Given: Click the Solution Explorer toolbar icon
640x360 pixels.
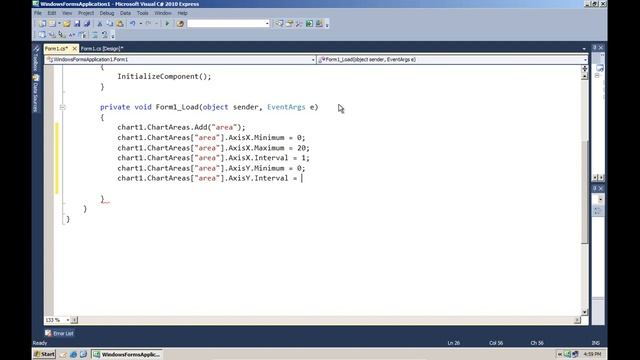Looking at the screenshot, I should coord(279,24).
